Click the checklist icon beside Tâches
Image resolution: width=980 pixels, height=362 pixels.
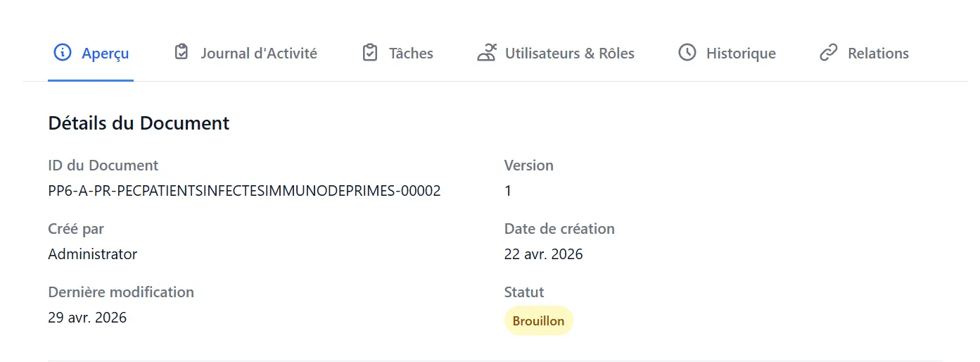(370, 53)
